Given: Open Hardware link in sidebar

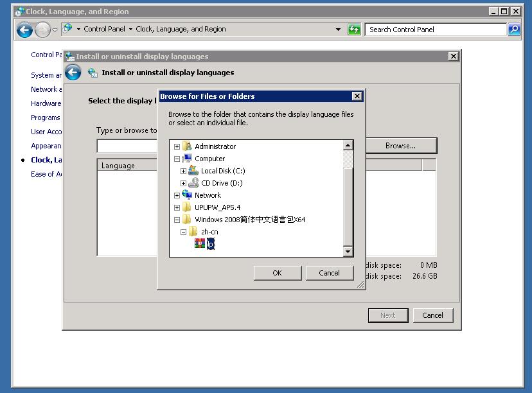Looking at the screenshot, I should tap(46, 103).
